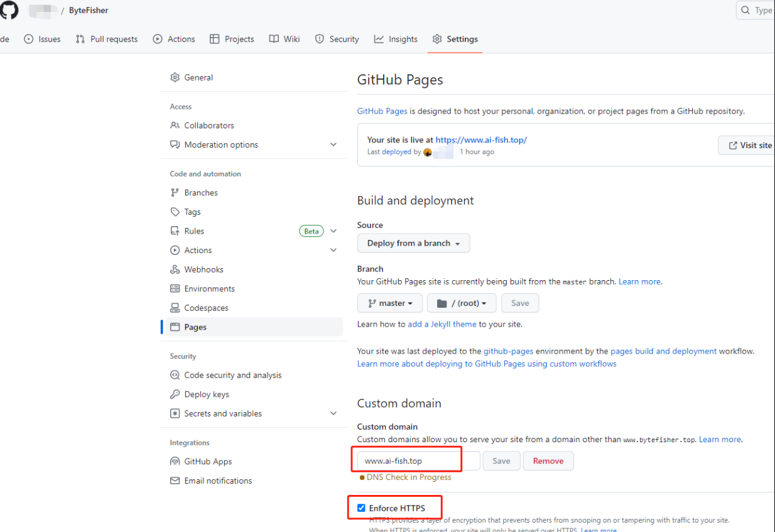Uncheck the Enforce HTTPS checkbox
Image resolution: width=775 pixels, height=532 pixels.
pos(361,508)
